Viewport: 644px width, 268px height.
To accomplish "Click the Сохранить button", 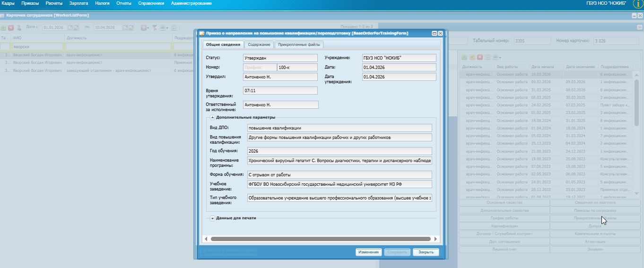I will pyautogui.click(x=397, y=252).
